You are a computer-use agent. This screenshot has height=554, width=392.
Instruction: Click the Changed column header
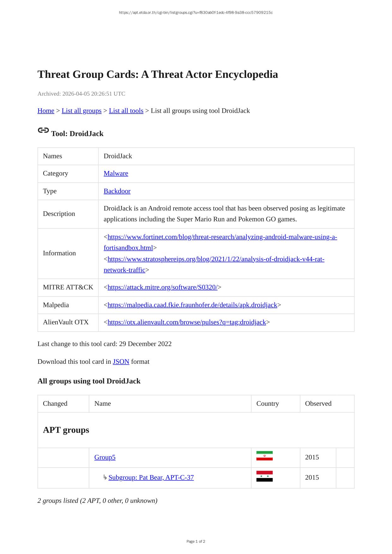(x=55, y=404)
